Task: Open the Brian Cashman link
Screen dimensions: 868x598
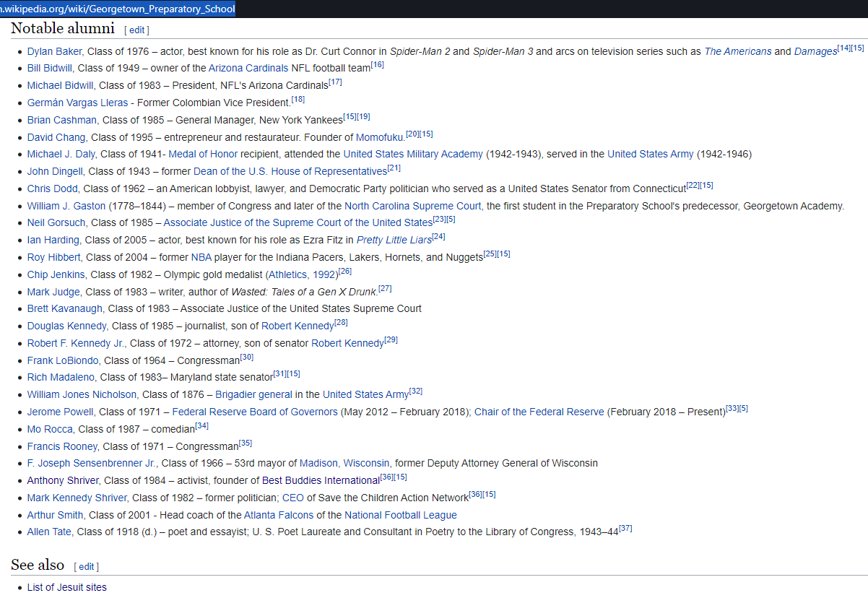Action: click(x=62, y=120)
